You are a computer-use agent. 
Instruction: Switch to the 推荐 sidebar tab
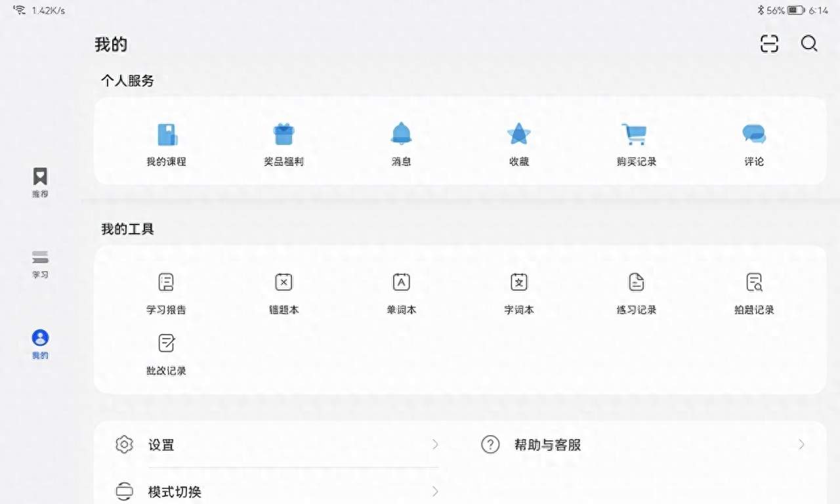(40, 182)
